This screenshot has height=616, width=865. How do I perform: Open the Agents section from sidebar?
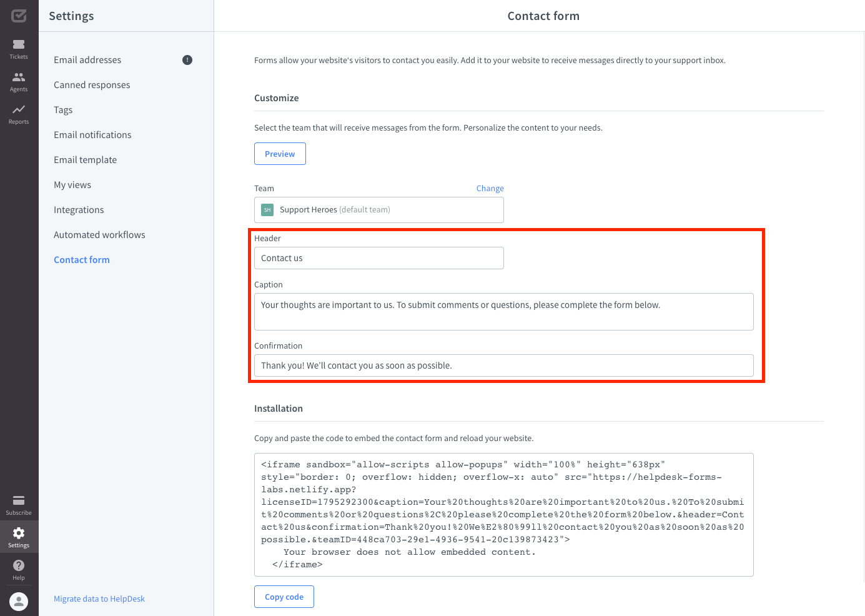pos(19,80)
